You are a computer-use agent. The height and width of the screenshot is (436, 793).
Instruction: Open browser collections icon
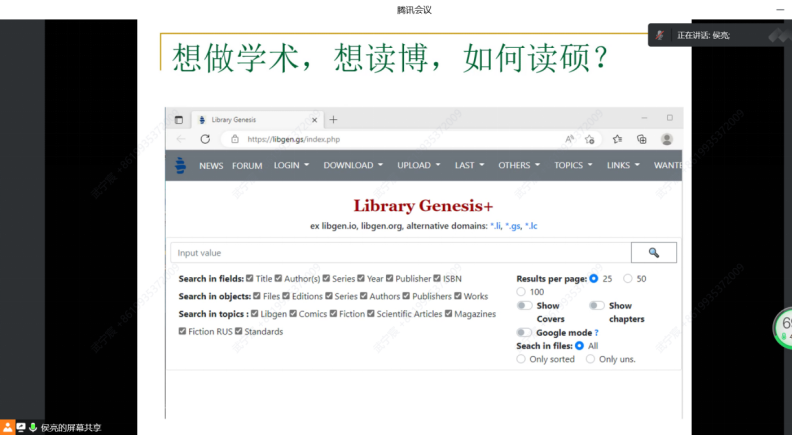641,139
